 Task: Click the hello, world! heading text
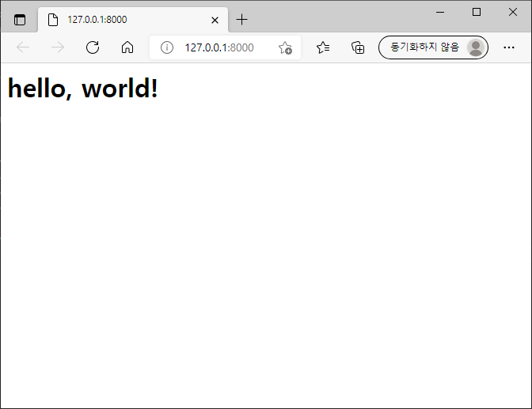(x=83, y=88)
